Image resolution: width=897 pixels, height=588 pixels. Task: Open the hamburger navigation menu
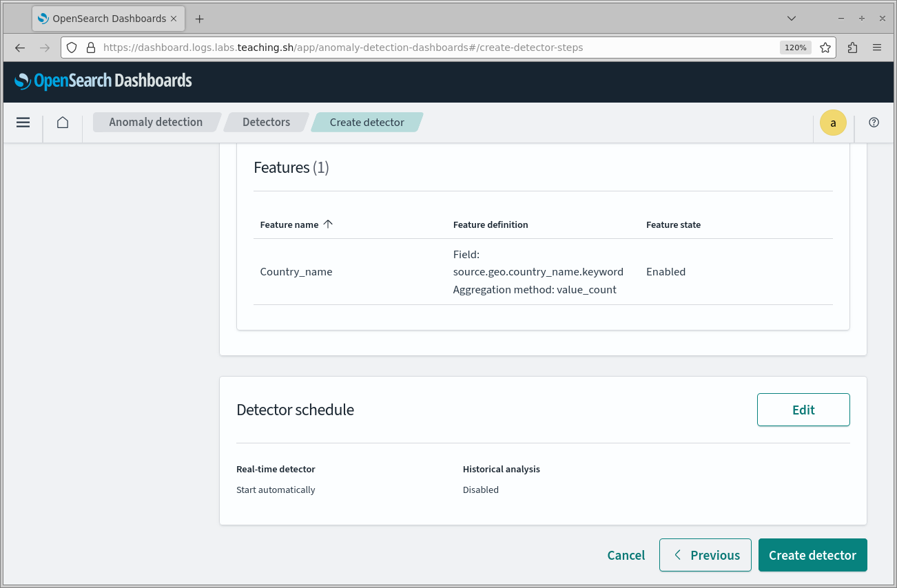click(23, 123)
